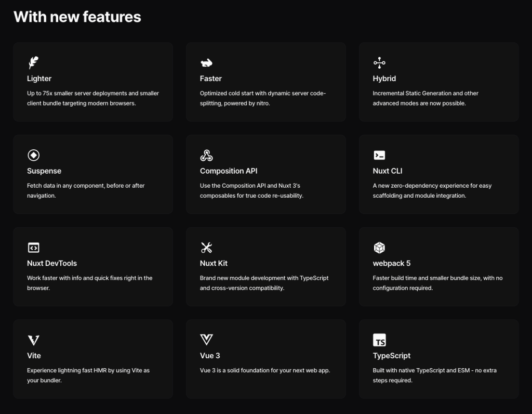Viewport: 532px width, 414px height.
Task: Select the webpack 5 card title
Action: click(x=392, y=263)
